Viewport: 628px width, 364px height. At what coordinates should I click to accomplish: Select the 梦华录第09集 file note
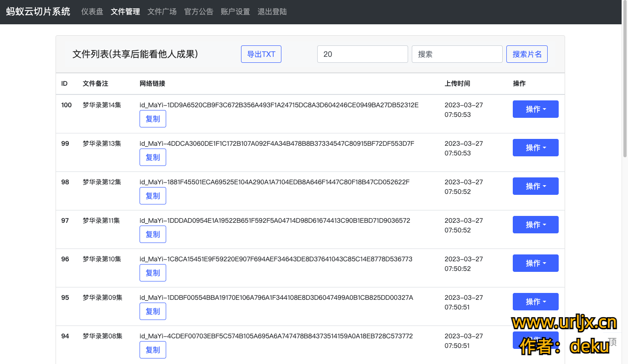(102, 298)
